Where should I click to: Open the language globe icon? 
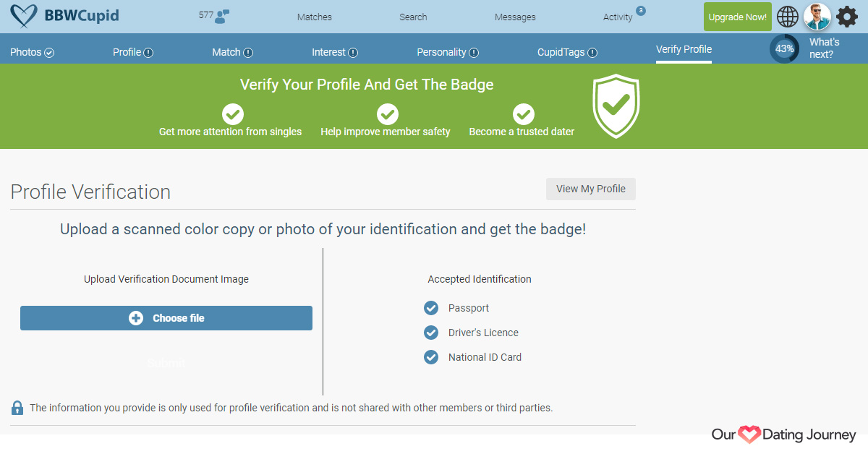tap(788, 17)
